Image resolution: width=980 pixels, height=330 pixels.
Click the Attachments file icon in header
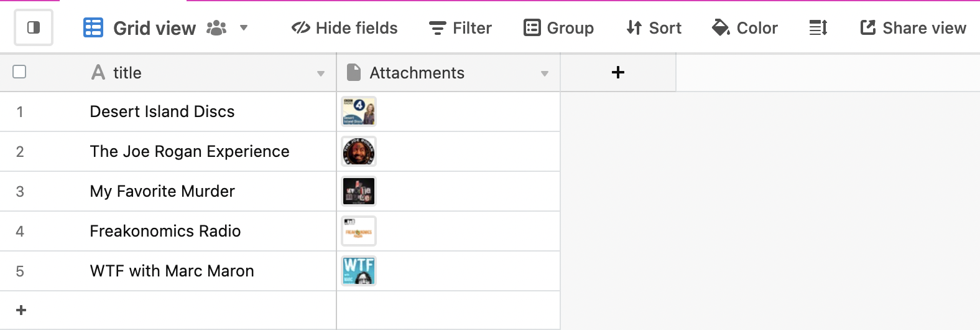coord(354,72)
